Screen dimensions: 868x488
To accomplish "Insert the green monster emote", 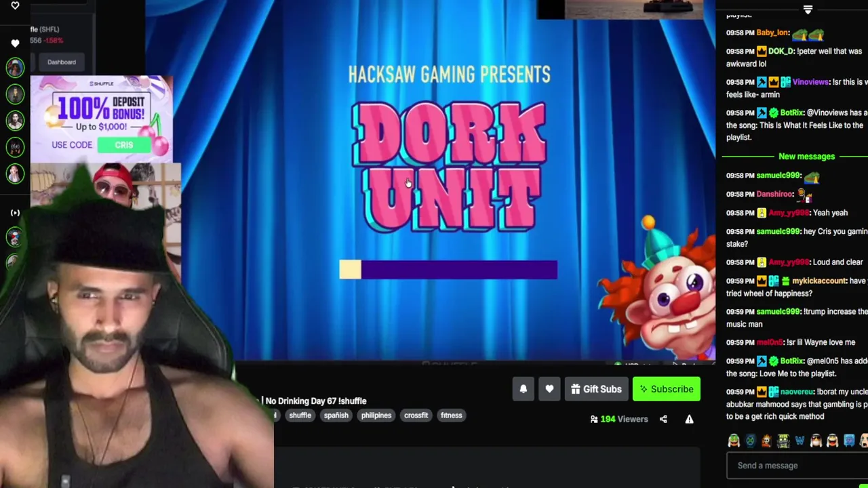I will [x=783, y=441].
